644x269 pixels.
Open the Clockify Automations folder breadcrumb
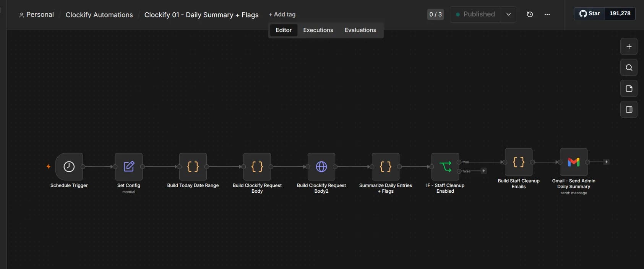pos(99,15)
